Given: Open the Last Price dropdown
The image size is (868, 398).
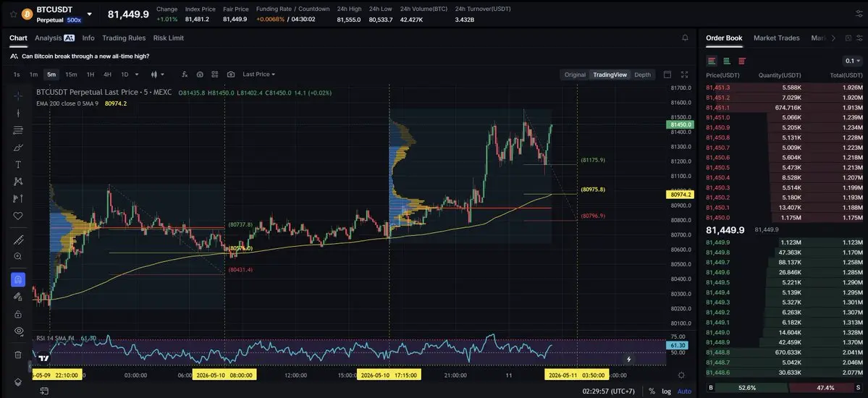Looking at the screenshot, I should [x=258, y=75].
